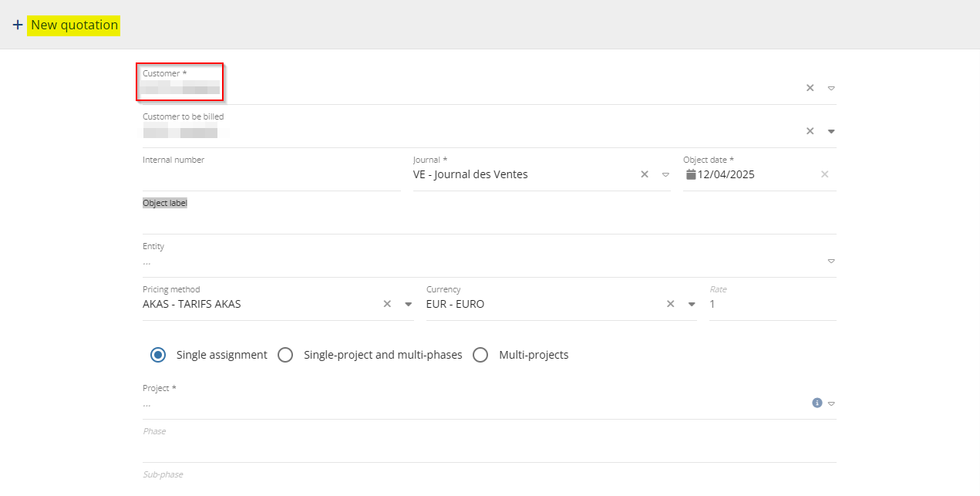980x496 pixels.
Task: Expand the Entity dropdown list
Action: click(x=831, y=261)
